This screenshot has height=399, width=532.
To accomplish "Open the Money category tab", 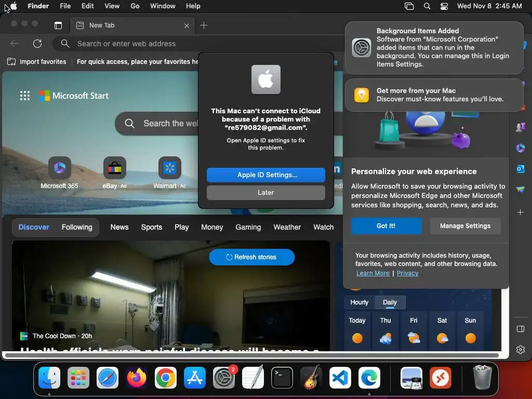I will click(x=212, y=228).
